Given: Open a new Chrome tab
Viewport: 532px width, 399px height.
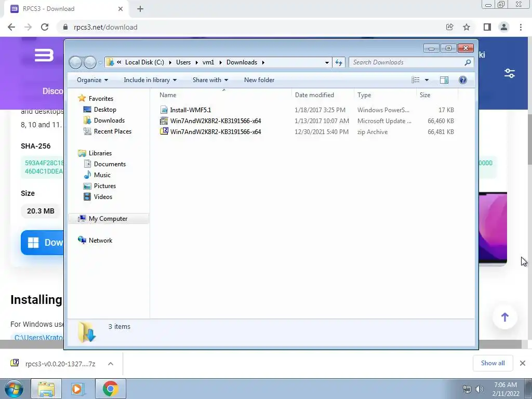Looking at the screenshot, I should click(x=140, y=9).
